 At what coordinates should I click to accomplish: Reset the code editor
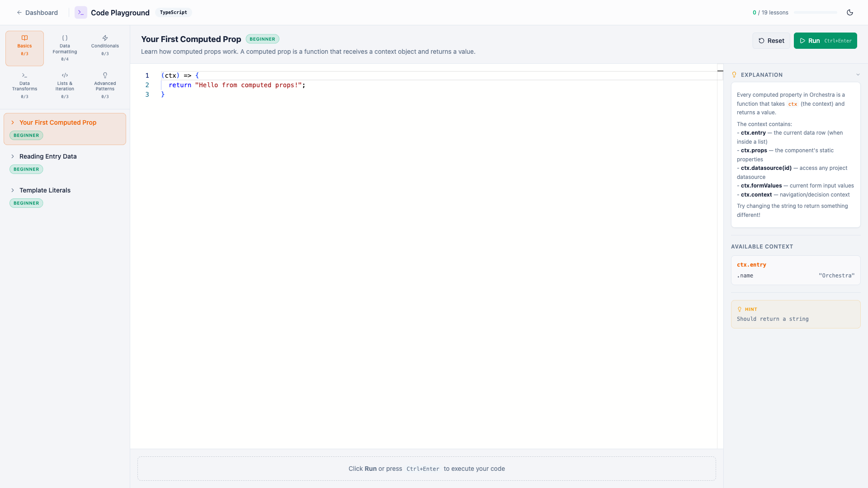click(x=771, y=40)
